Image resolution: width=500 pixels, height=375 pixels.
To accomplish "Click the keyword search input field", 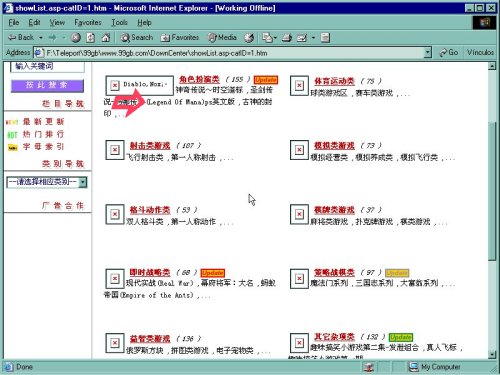I will (47, 66).
